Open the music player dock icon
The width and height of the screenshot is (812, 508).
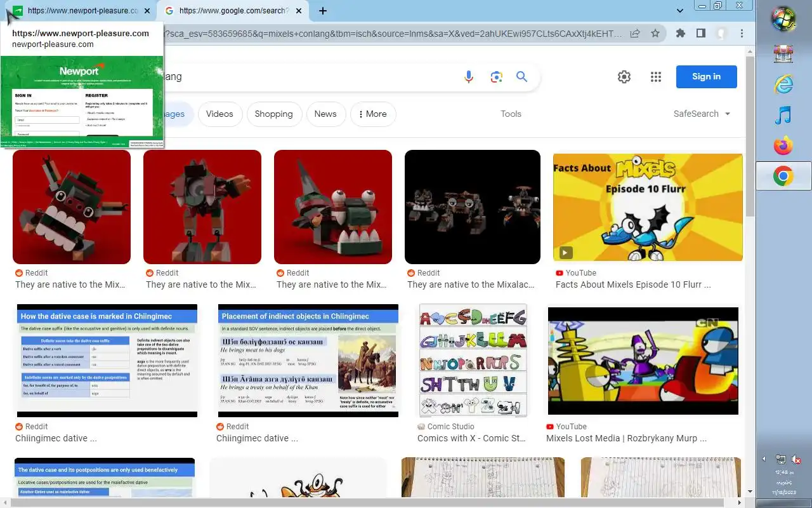(783, 115)
